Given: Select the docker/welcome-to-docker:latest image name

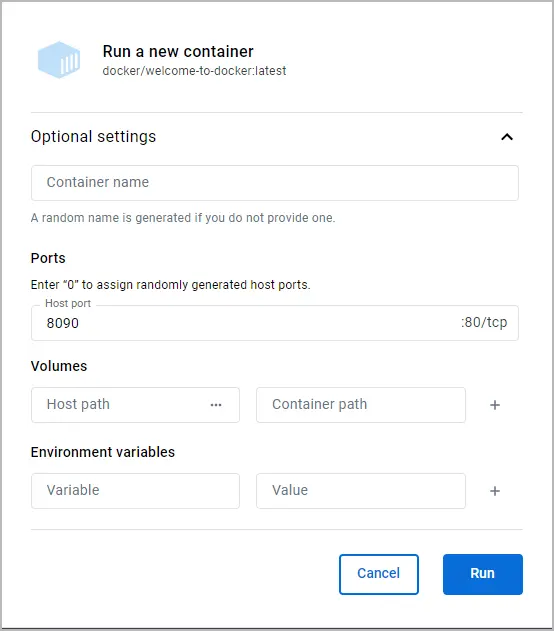Looking at the screenshot, I should tap(194, 71).
